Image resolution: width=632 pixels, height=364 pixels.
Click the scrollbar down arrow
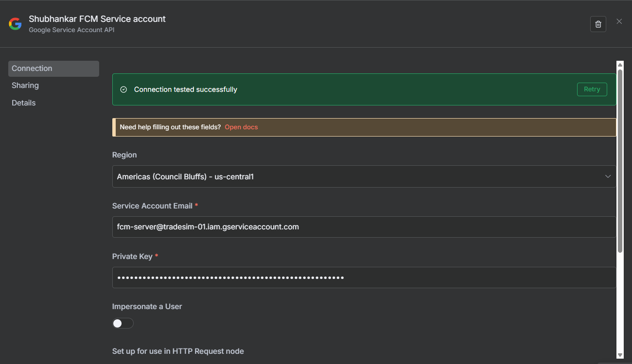(620, 355)
